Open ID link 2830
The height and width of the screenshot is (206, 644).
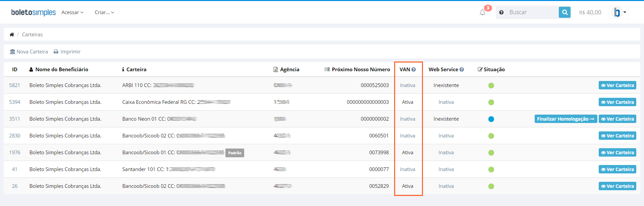[14, 136]
